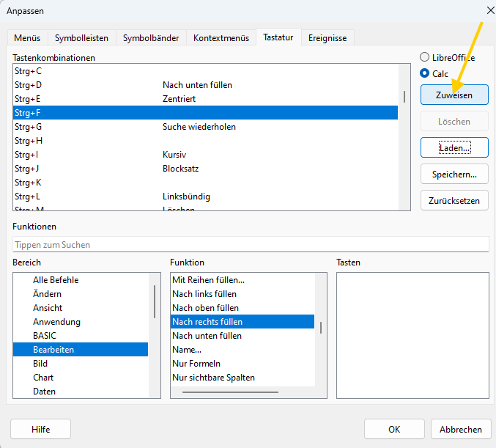The width and height of the screenshot is (496, 448).
Task: Select the Strg+G shortcut row
Action: (x=205, y=127)
